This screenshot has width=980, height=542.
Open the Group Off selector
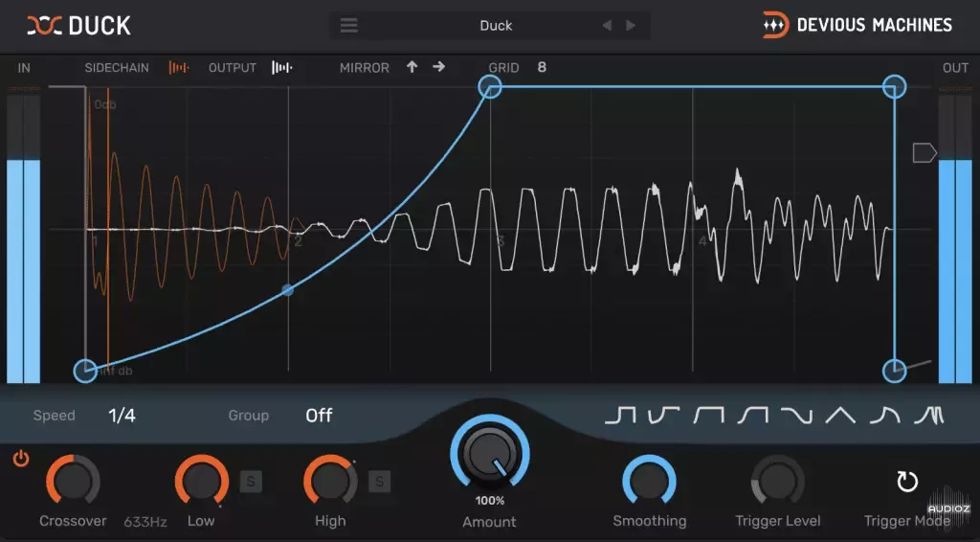click(319, 415)
